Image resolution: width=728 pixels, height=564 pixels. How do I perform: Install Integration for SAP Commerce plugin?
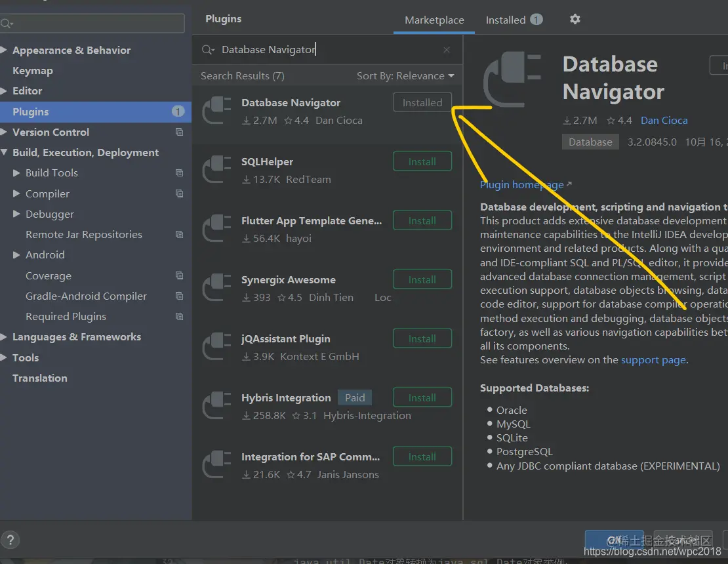(x=422, y=456)
